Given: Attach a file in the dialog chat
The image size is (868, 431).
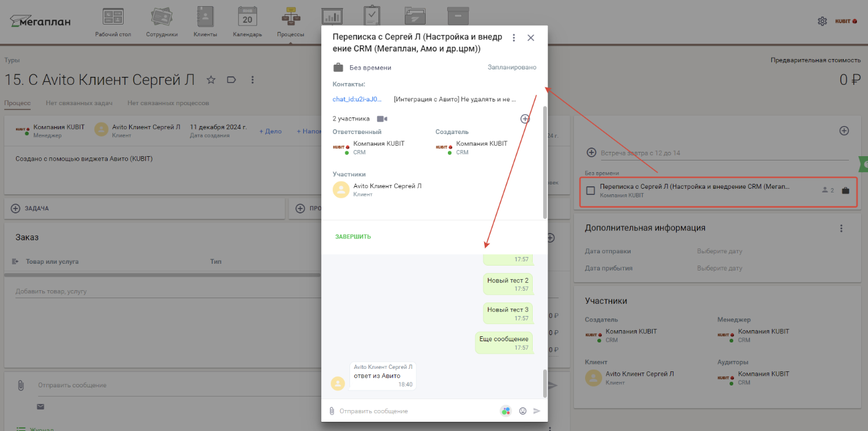Looking at the screenshot, I should point(332,411).
